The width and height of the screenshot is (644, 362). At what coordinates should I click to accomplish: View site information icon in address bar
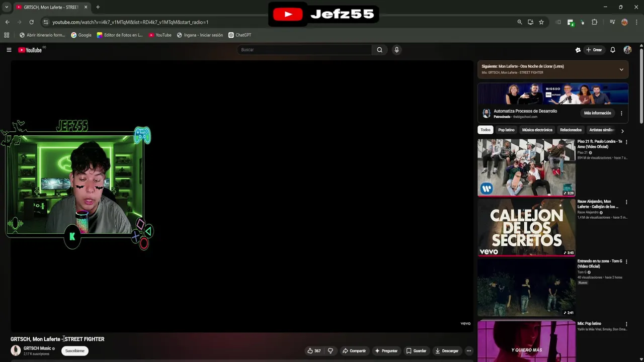click(x=46, y=22)
